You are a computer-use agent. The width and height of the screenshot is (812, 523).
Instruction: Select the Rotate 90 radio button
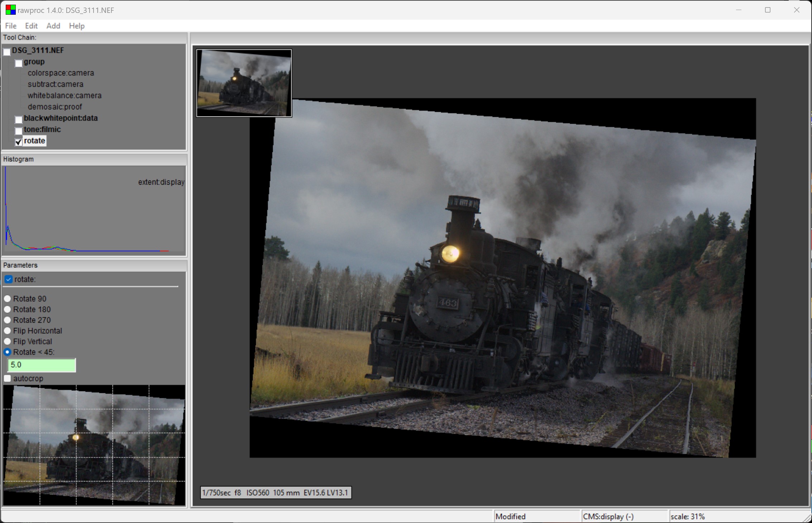tap(8, 299)
